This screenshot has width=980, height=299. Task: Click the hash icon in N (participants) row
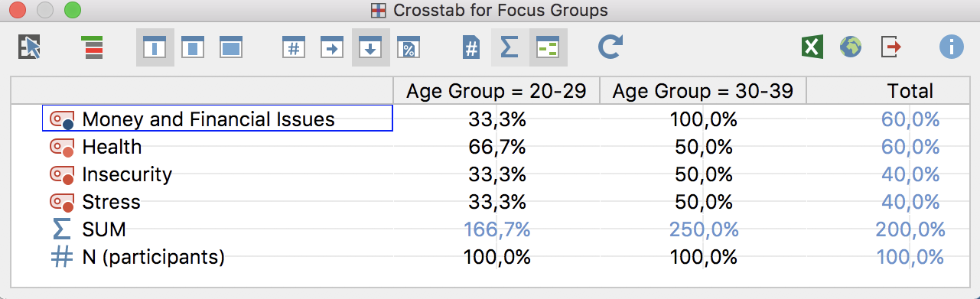pos(61,257)
